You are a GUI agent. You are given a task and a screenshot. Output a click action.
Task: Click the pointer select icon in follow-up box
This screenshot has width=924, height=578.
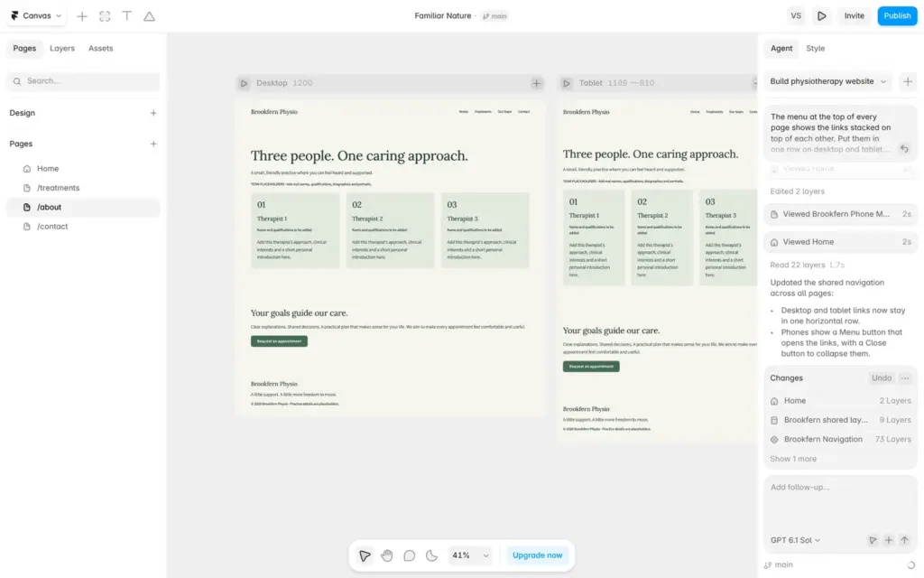point(873,540)
